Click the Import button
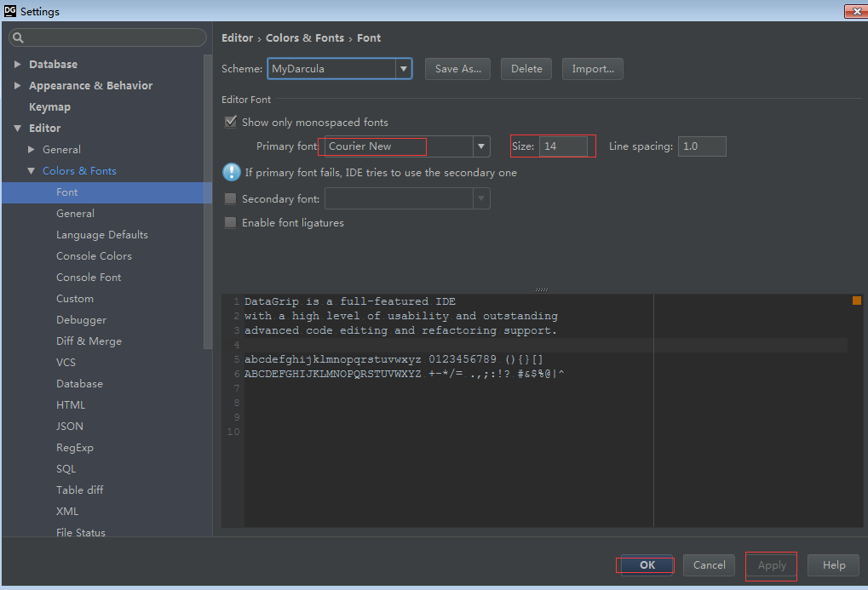 [x=592, y=69]
